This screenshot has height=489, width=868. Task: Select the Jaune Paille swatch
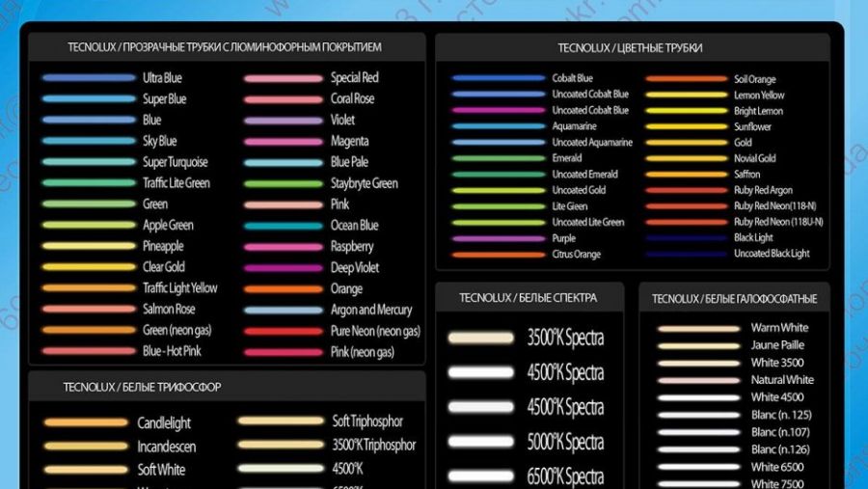point(698,345)
